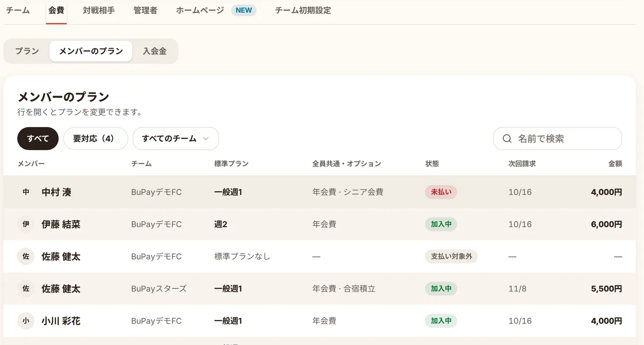Click the 小 avatar beside 小川 彩花
This screenshot has width=644, height=345.
tap(26, 321)
